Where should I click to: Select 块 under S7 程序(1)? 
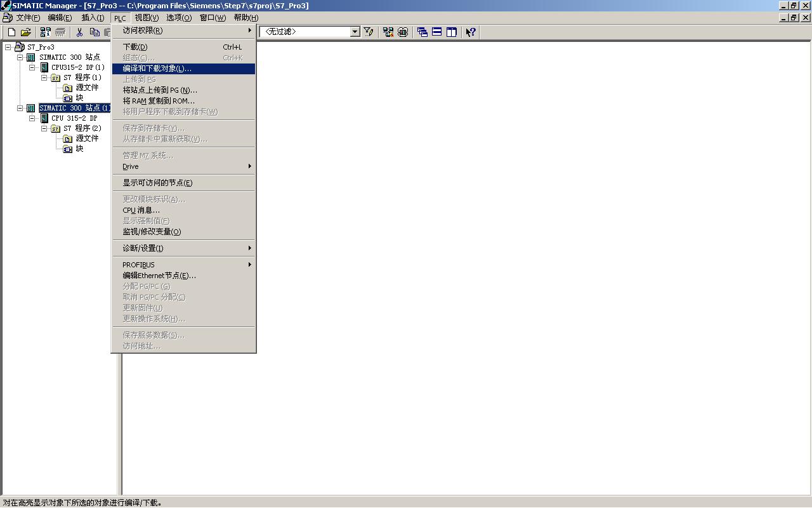coord(79,98)
